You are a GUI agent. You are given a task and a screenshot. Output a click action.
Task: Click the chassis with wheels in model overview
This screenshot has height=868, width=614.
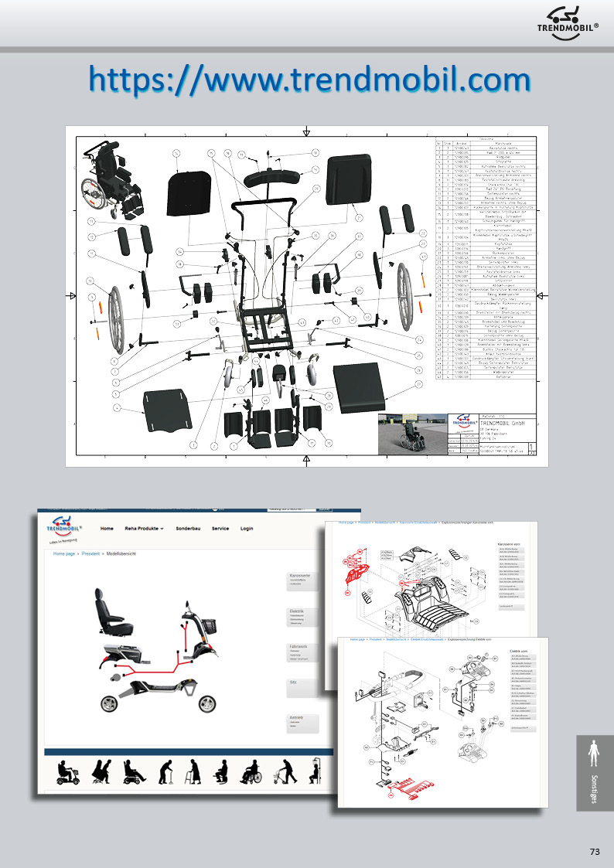click(x=159, y=697)
